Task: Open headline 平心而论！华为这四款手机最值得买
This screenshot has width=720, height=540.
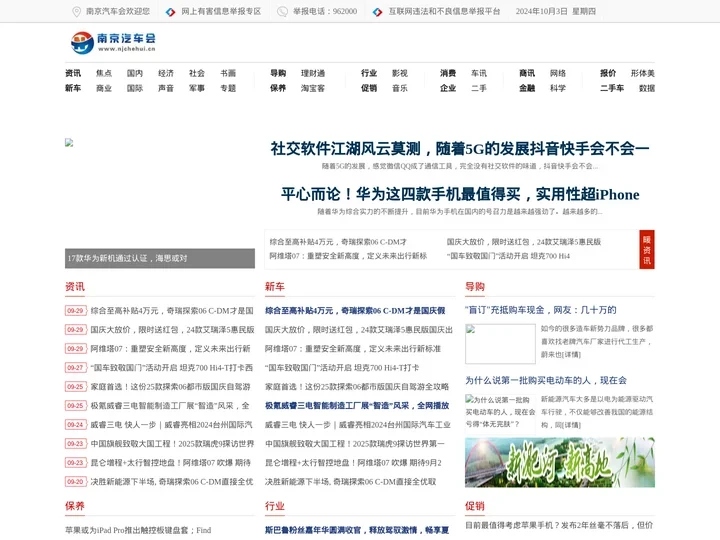Action: (460, 194)
